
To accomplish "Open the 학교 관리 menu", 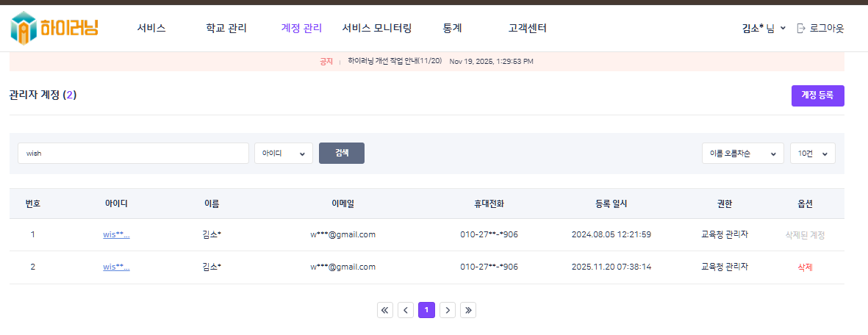I will point(226,29).
